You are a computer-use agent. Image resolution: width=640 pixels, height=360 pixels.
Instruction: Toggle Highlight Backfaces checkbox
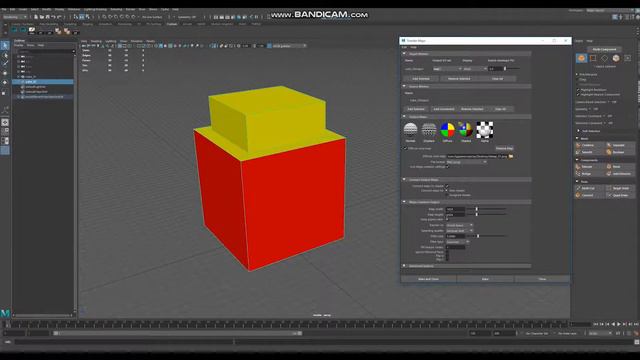[578, 90]
